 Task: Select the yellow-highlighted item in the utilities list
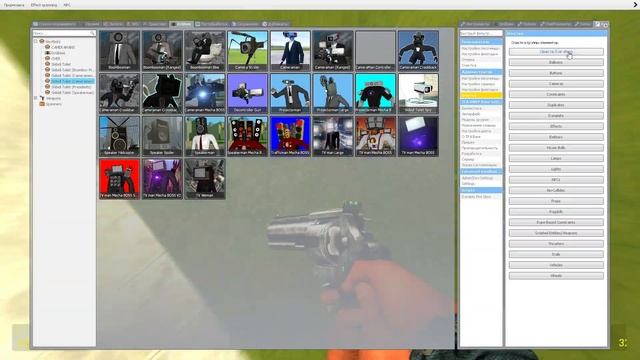click(x=481, y=95)
